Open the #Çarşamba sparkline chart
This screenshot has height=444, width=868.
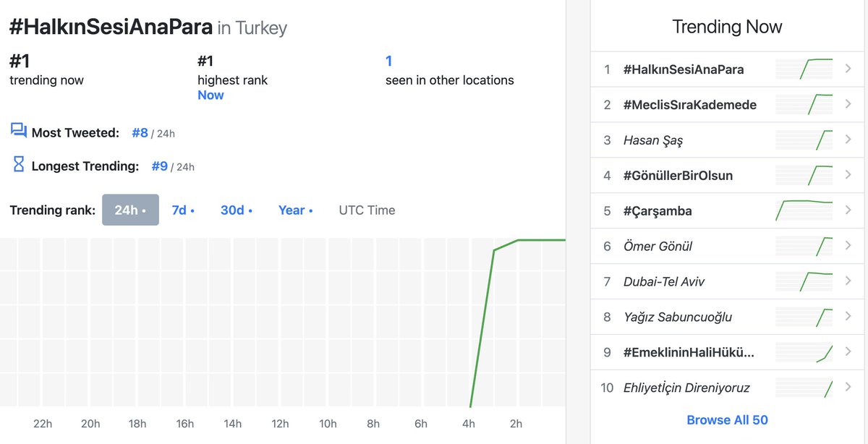click(x=804, y=211)
